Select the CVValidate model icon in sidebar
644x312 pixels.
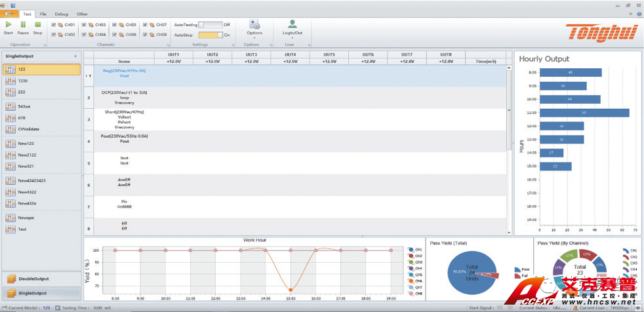point(10,129)
